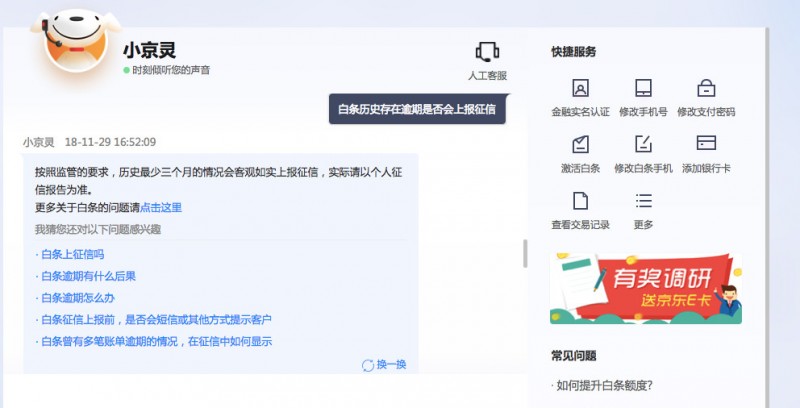This screenshot has width=800, height=408.
Task: Select the 修改白条手机 edit icon
Action: click(x=643, y=144)
